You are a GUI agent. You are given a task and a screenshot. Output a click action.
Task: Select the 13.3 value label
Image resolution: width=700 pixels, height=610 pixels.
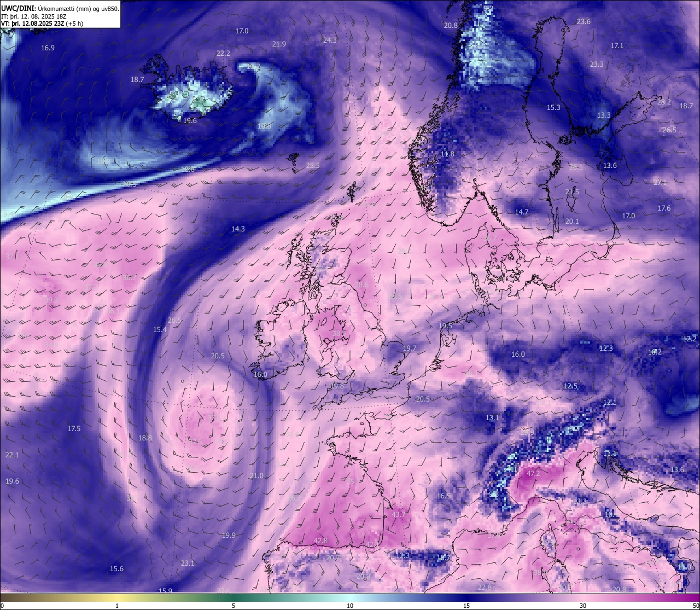click(604, 115)
